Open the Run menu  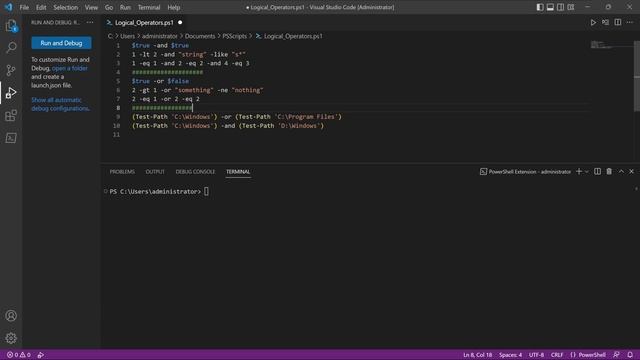coord(125,7)
